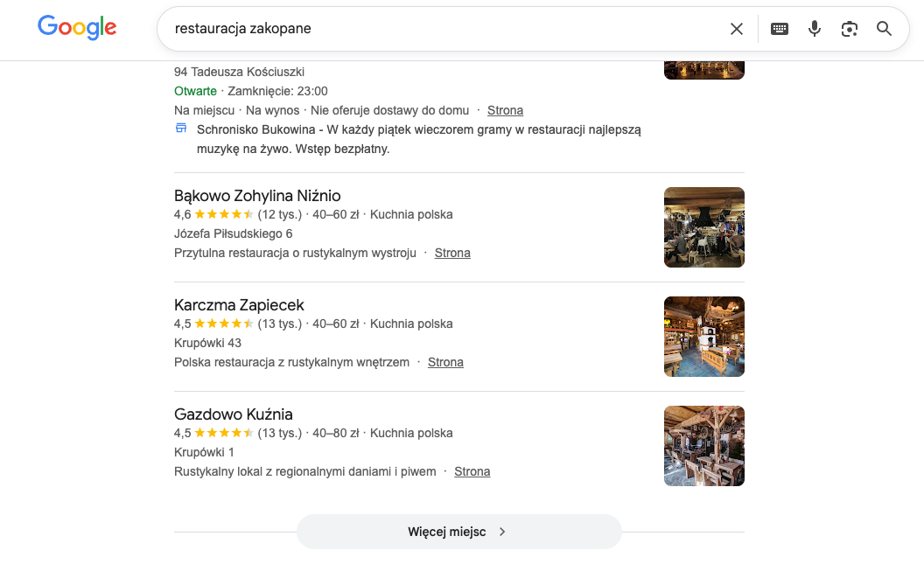View Bąkowo Zohylina Niźnio photo thumbnail
The image size is (924, 564).
click(703, 227)
